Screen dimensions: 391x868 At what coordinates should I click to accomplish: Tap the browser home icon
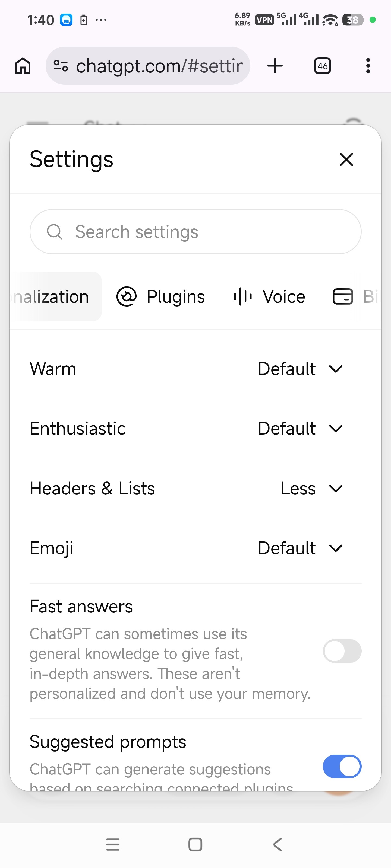[x=23, y=66]
